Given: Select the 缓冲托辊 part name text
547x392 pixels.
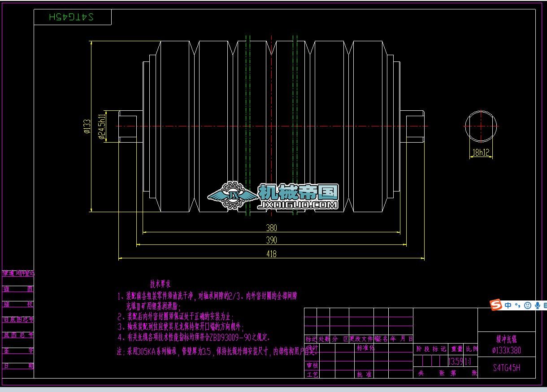Looking at the screenshot, I should click(507, 340).
